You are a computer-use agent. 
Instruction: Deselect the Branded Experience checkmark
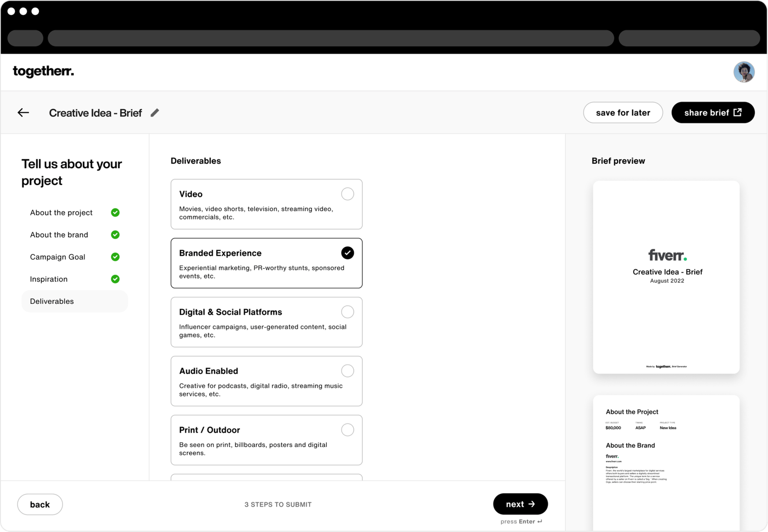tap(348, 253)
